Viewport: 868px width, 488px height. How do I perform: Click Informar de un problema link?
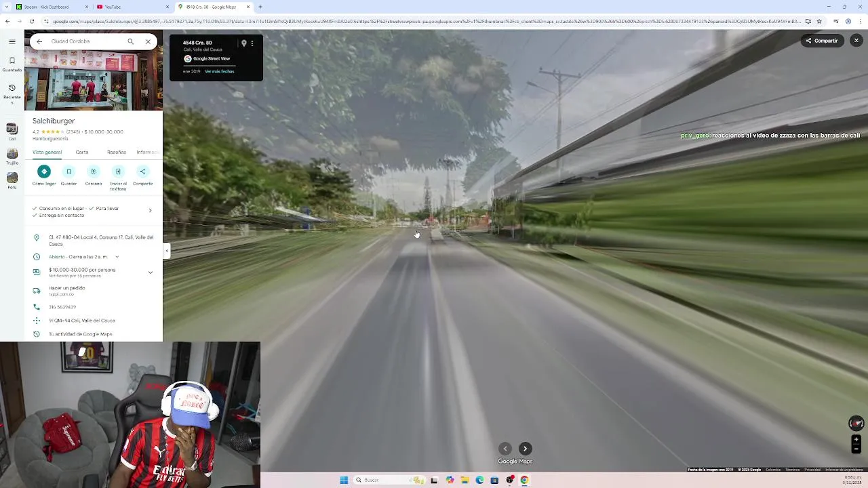844,470
